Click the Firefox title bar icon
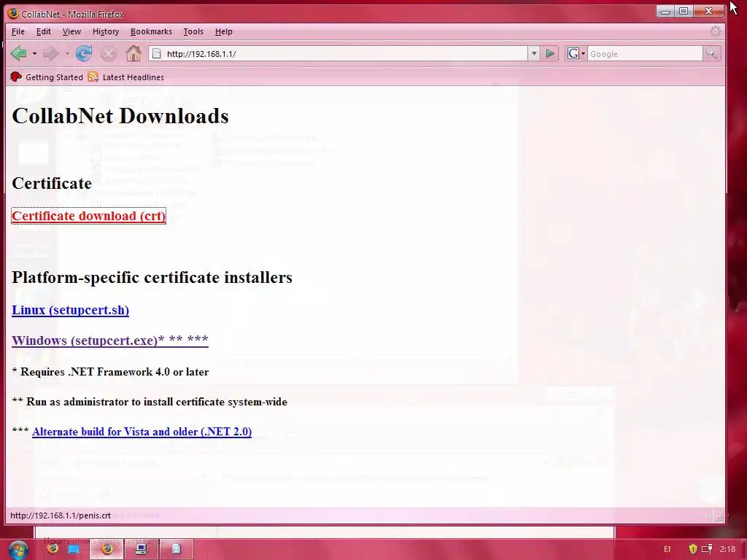 pyautogui.click(x=13, y=14)
